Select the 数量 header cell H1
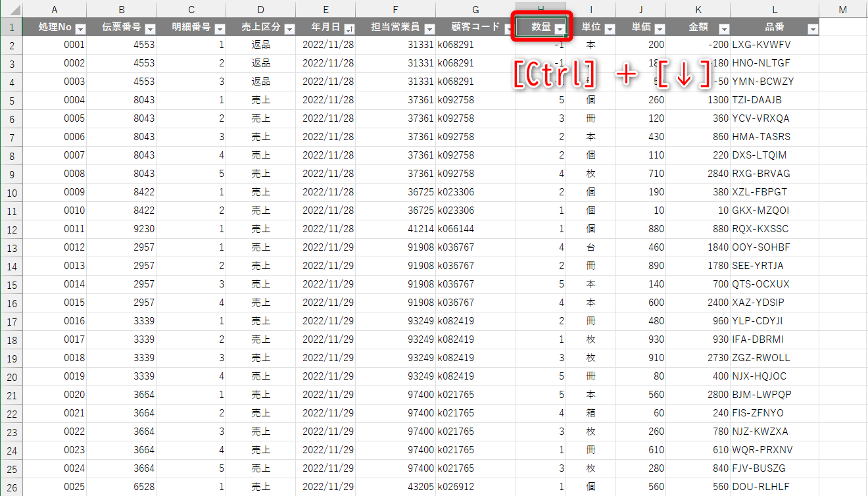The height and width of the screenshot is (496, 868). click(541, 28)
